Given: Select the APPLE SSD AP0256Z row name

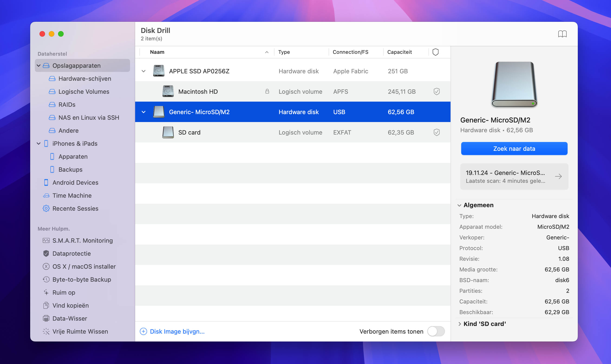Looking at the screenshot, I should pyautogui.click(x=199, y=71).
